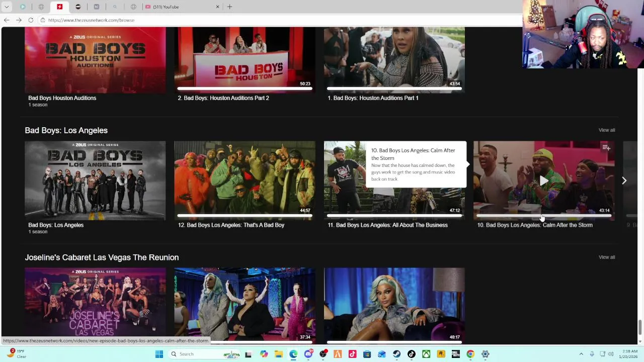Add Calm After the Storm to watchlist
Screen dimensions: 644x362
click(x=606, y=148)
